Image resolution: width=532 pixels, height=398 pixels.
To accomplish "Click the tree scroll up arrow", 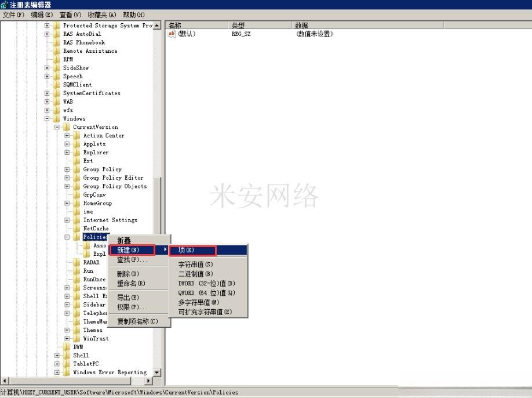I will [156, 26].
